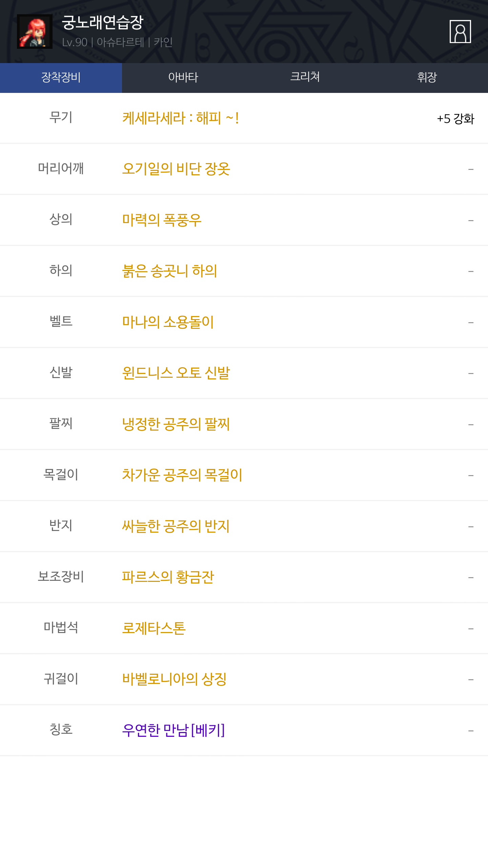Image resolution: width=488 pixels, height=868 pixels.
Task: Open the 마력의 폭풍우 top armor
Action: click(162, 220)
